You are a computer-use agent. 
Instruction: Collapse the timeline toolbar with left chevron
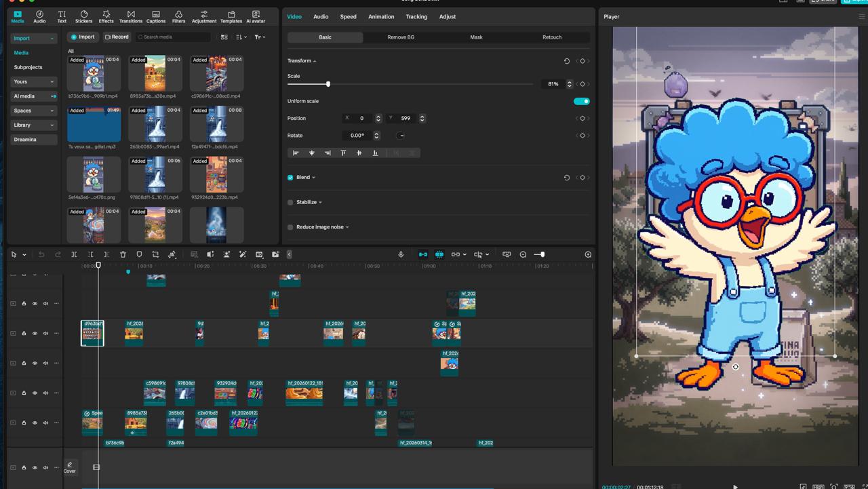click(289, 254)
